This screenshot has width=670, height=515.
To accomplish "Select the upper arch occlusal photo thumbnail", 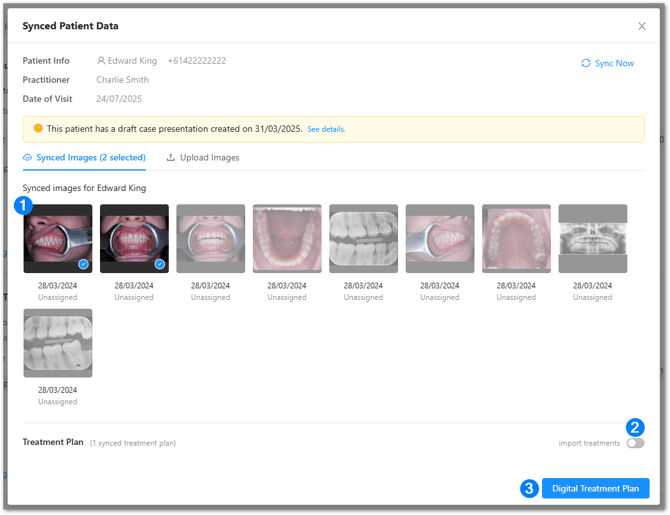I will [x=516, y=239].
